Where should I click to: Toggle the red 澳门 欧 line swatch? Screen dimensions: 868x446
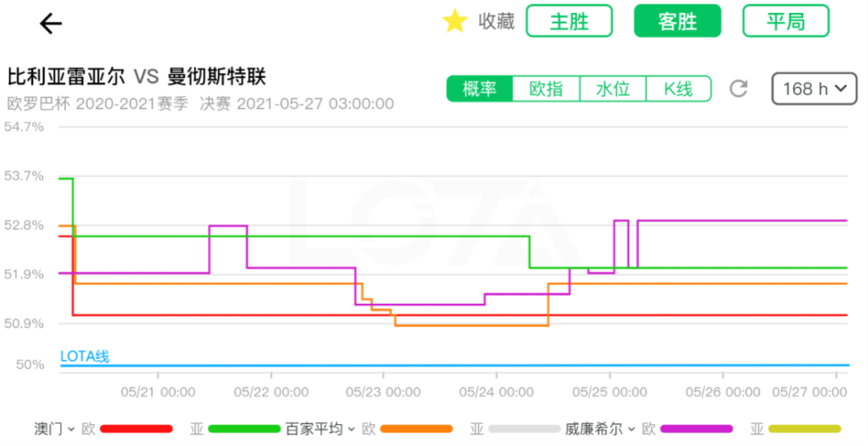point(136,429)
